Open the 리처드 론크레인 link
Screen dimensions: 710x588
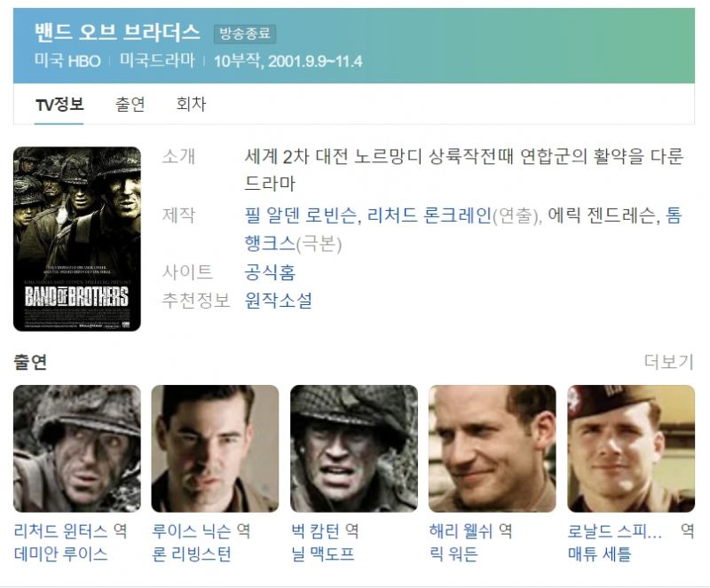click(x=430, y=216)
